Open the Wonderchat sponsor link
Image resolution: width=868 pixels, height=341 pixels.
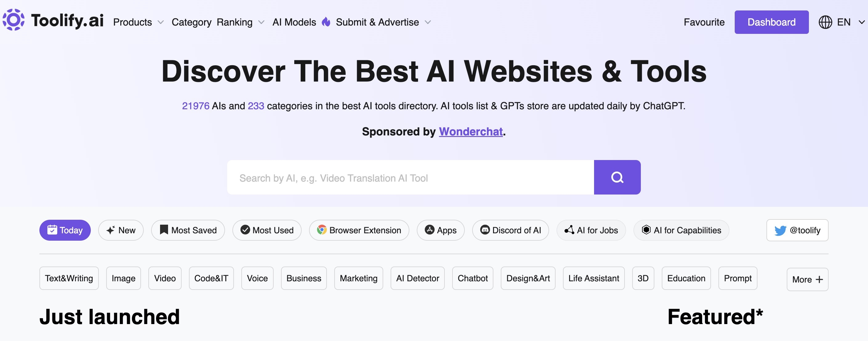pyautogui.click(x=470, y=131)
